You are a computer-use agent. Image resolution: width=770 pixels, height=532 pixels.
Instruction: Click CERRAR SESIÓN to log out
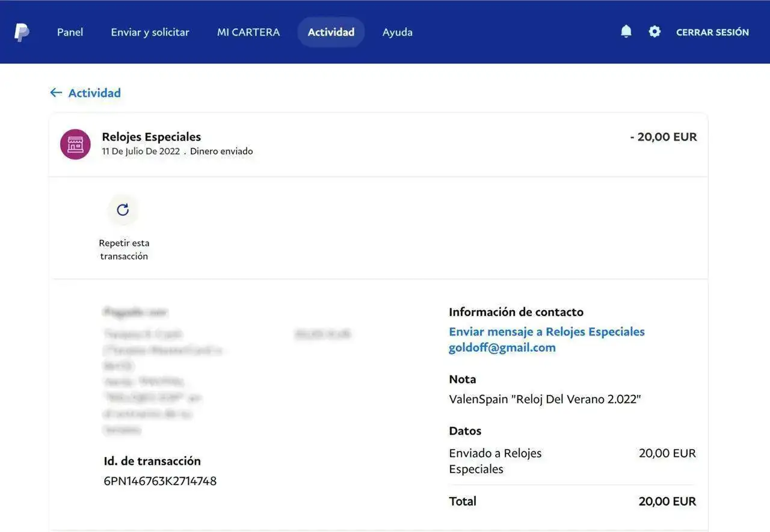click(712, 32)
